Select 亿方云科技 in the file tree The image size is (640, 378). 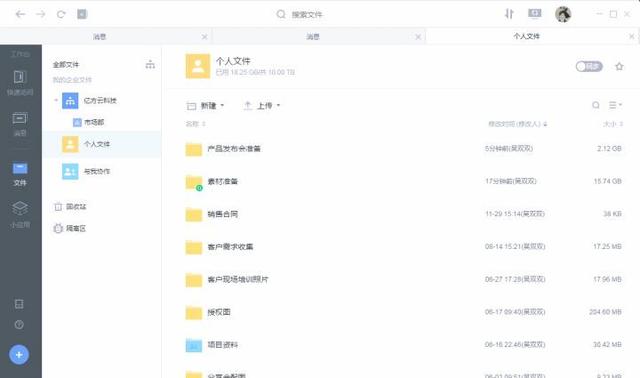pos(100,100)
